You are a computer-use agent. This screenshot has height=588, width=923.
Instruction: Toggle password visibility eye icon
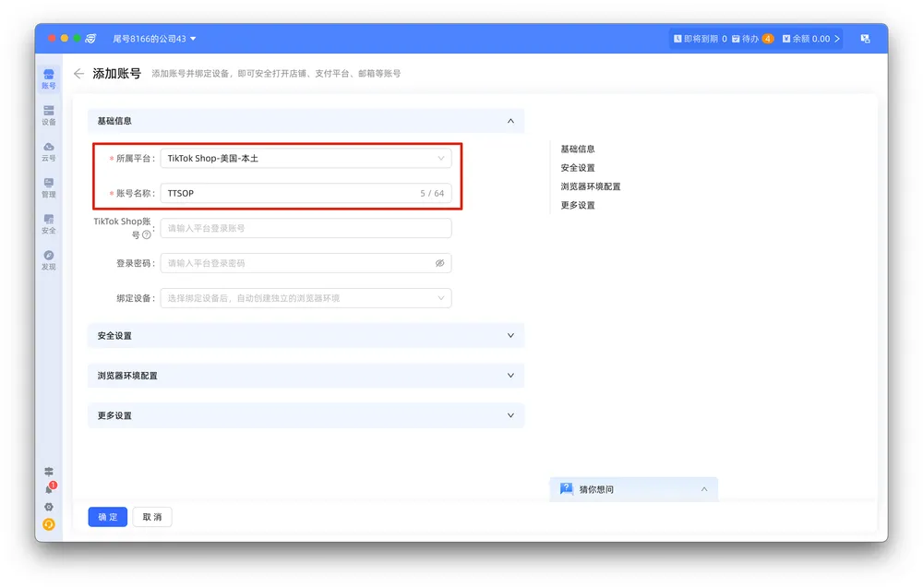point(440,263)
